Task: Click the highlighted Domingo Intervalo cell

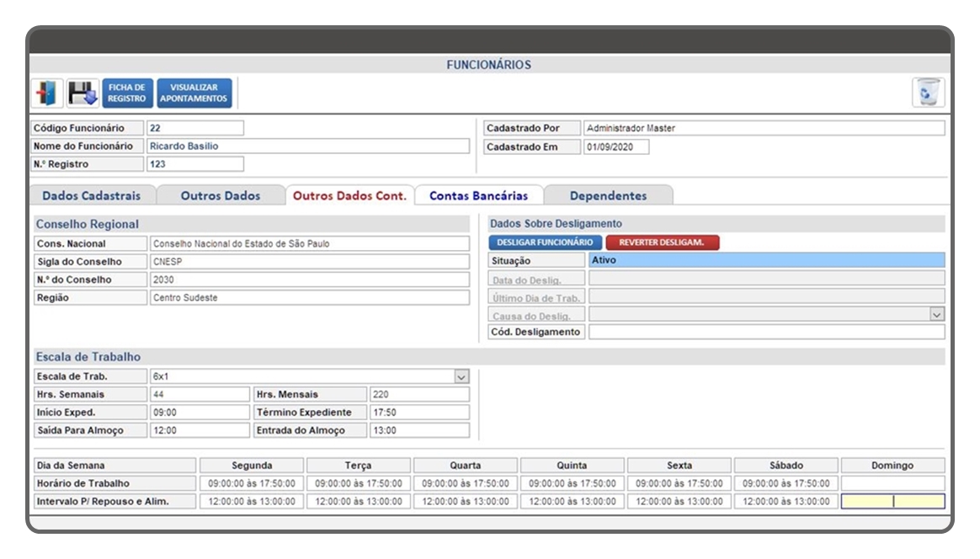Action: click(893, 502)
